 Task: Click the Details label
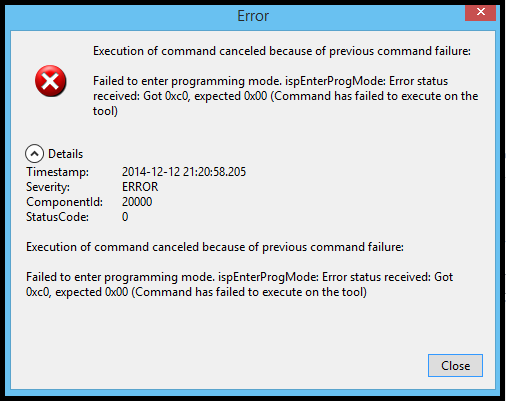pos(65,154)
